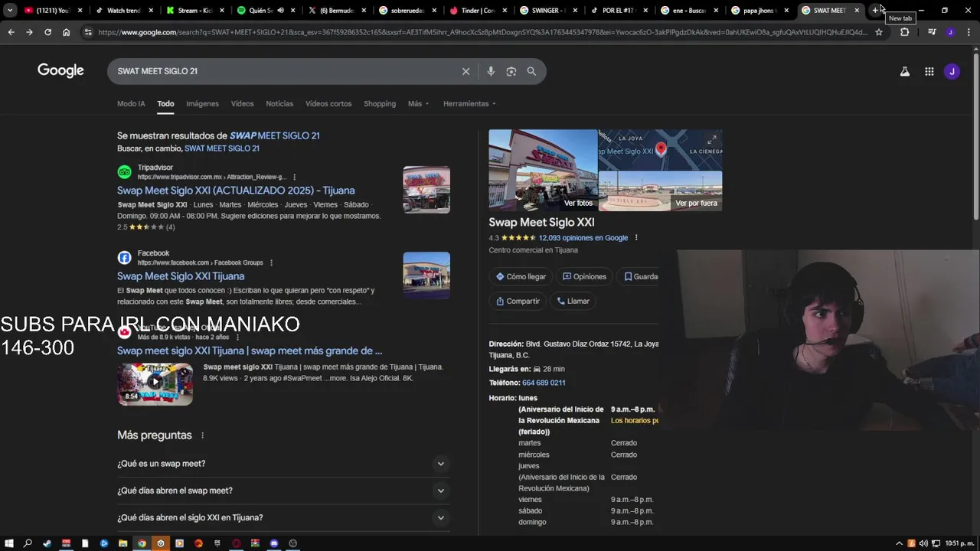Click the Chrome address bar URL

click(482, 32)
